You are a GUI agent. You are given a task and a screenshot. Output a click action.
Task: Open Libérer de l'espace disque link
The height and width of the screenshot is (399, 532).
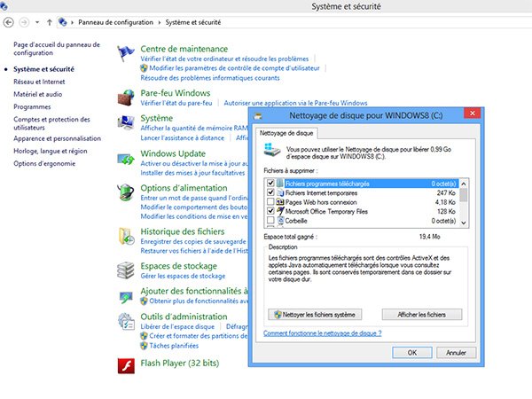tap(177, 326)
